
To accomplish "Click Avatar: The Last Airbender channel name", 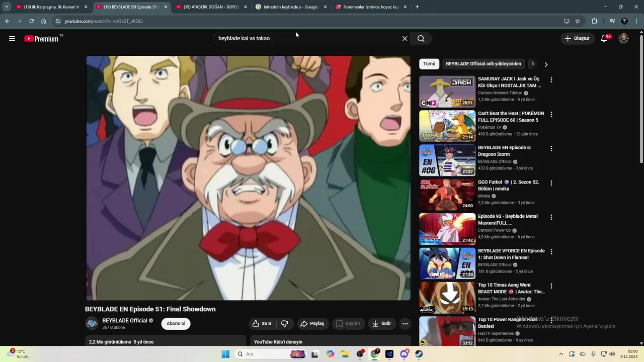I will [502, 299].
